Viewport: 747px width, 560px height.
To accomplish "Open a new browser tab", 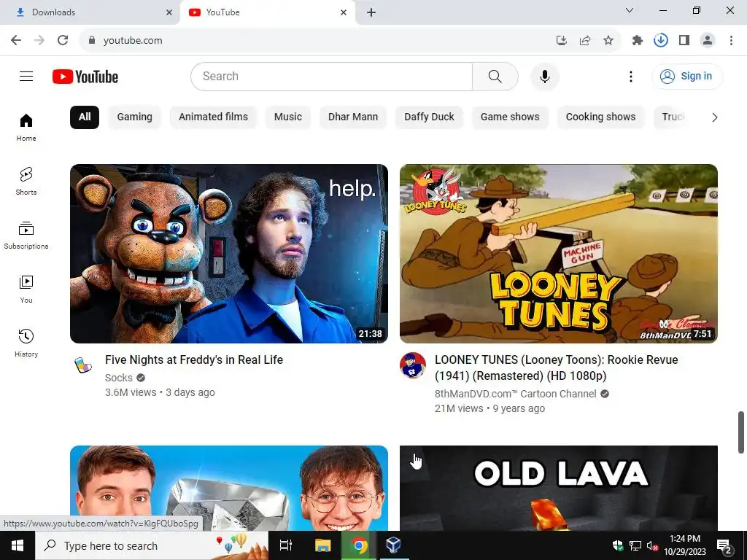I will tap(371, 12).
